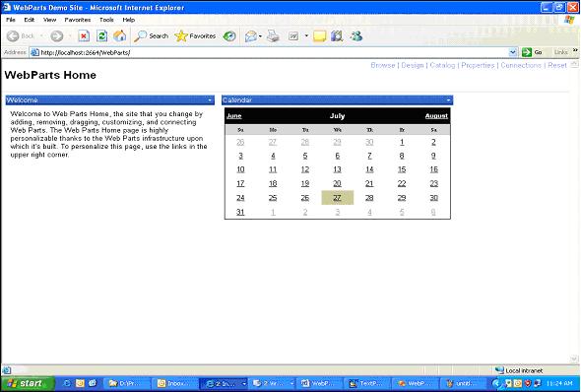Click the Mail envelope toolbar icon
581x392 pixels.
251,35
